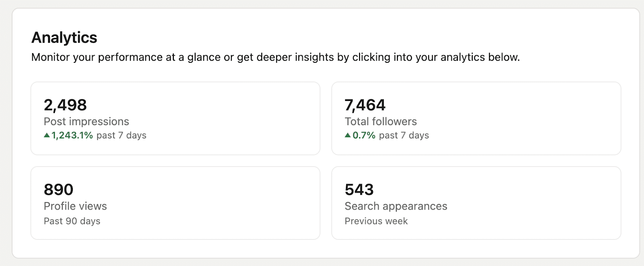Click the Post impressions label
Screen dimensions: 644x266
point(86,122)
